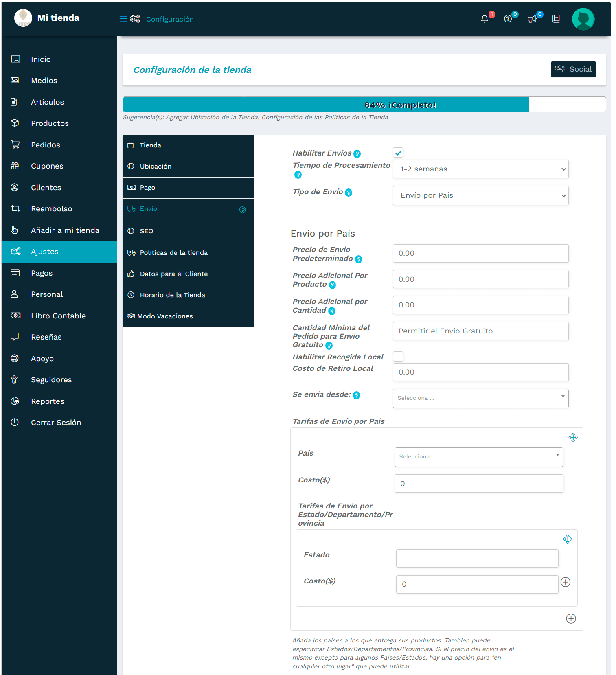Click help icon beside Precio de Envío Predeterminado
Viewport: 616px width, 675px height.
click(359, 259)
